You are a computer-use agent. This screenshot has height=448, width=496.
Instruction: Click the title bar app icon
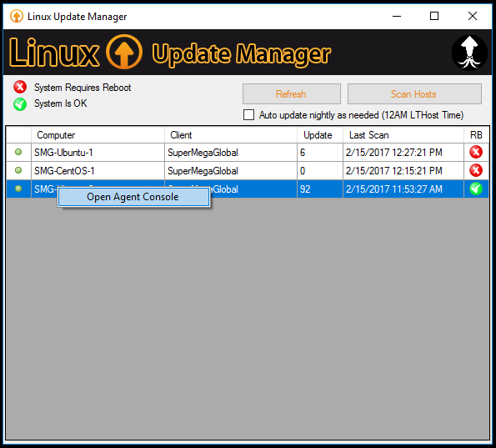[17, 16]
